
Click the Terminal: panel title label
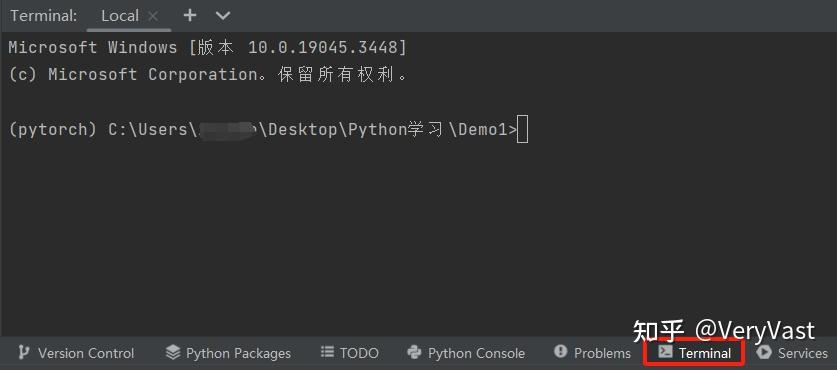tap(44, 16)
